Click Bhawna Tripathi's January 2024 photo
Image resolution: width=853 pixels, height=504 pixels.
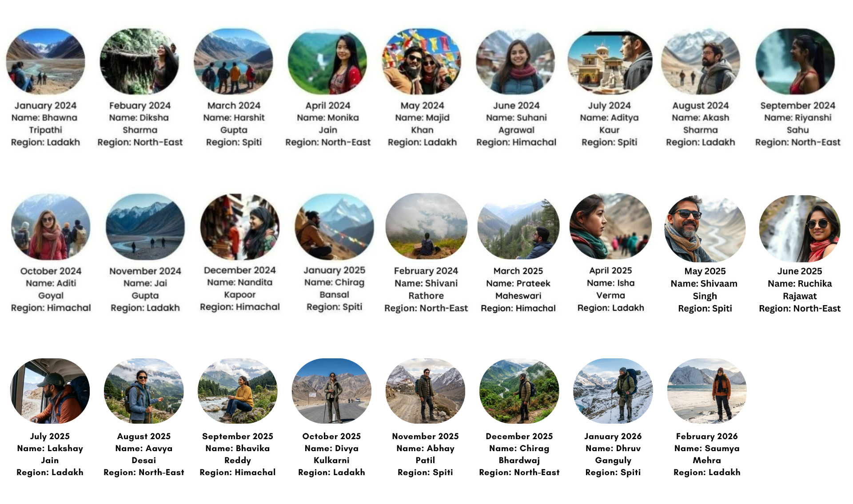point(45,61)
